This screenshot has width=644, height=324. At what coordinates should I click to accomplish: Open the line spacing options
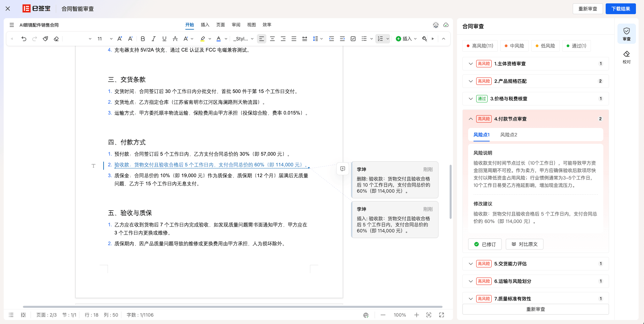click(317, 39)
